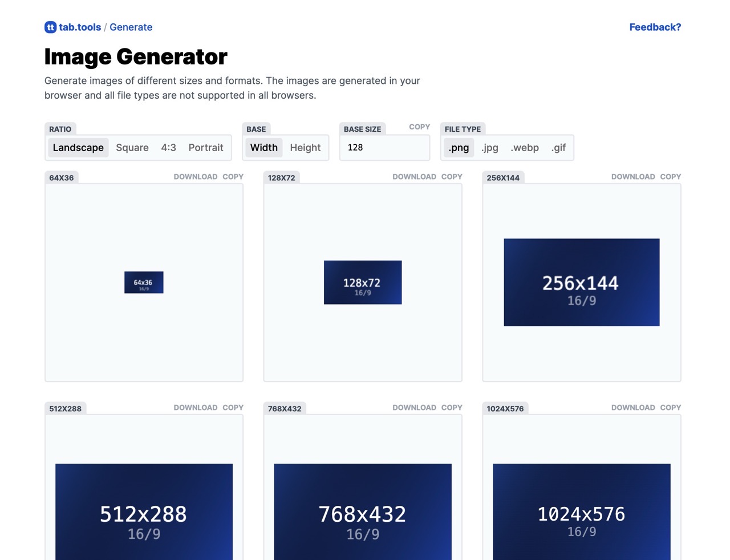The image size is (730, 560).
Task: Download the 64x36 image
Action: [196, 177]
